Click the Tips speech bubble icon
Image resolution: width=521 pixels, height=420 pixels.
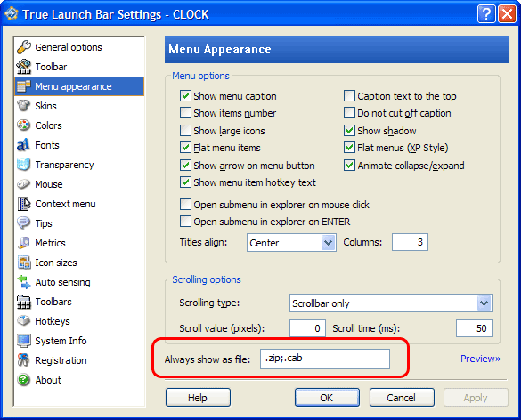(x=23, y=223)
